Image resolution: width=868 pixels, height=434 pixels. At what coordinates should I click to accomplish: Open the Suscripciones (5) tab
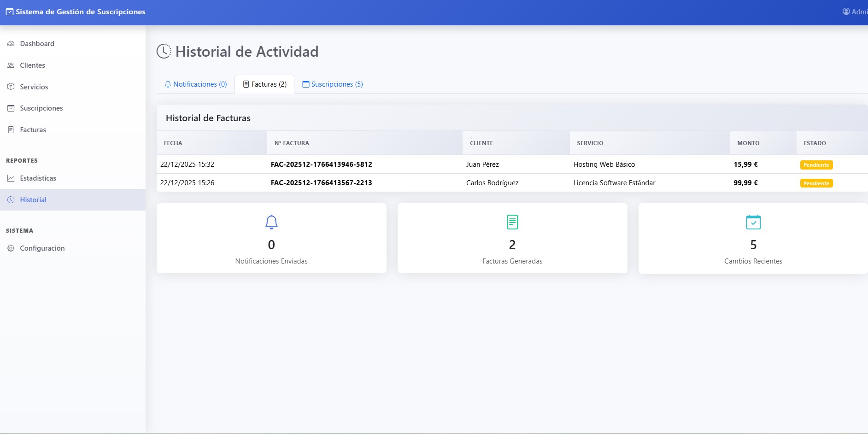[333, 84]
